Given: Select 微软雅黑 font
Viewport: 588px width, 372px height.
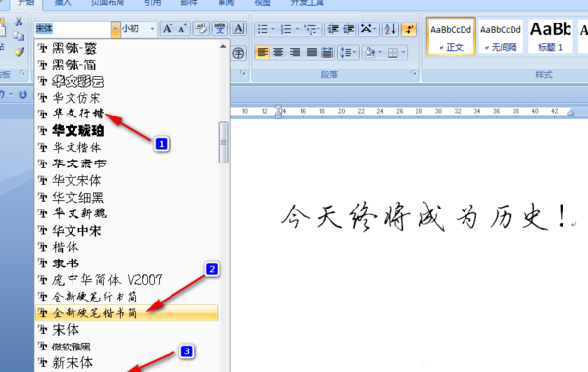Looking at the screenshot, I should pos(126,347).
